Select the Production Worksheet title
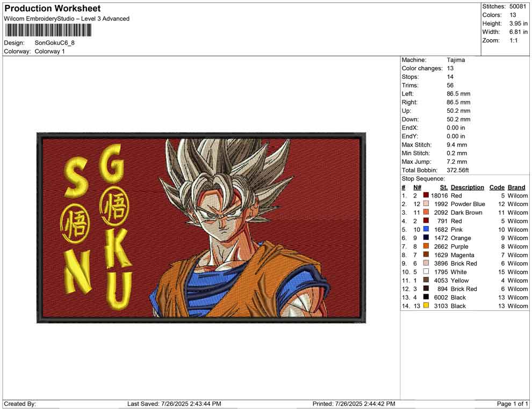Viewport: 532px width, 409px height. (53, 9)
